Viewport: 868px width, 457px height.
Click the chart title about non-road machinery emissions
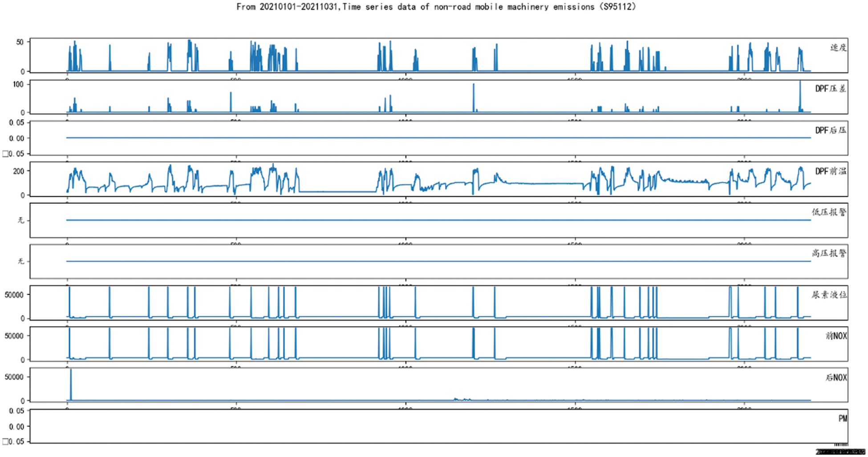tap(436, 7)
